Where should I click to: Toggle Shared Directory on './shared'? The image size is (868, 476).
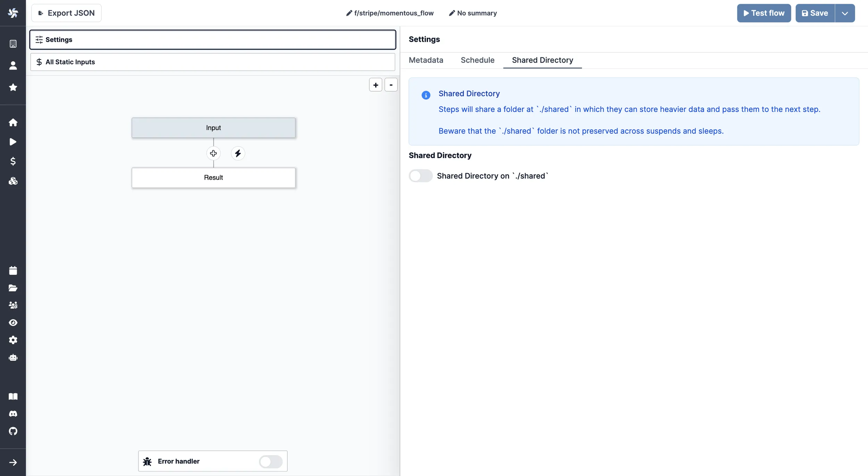pyautogui.click(x=420, y=176)
